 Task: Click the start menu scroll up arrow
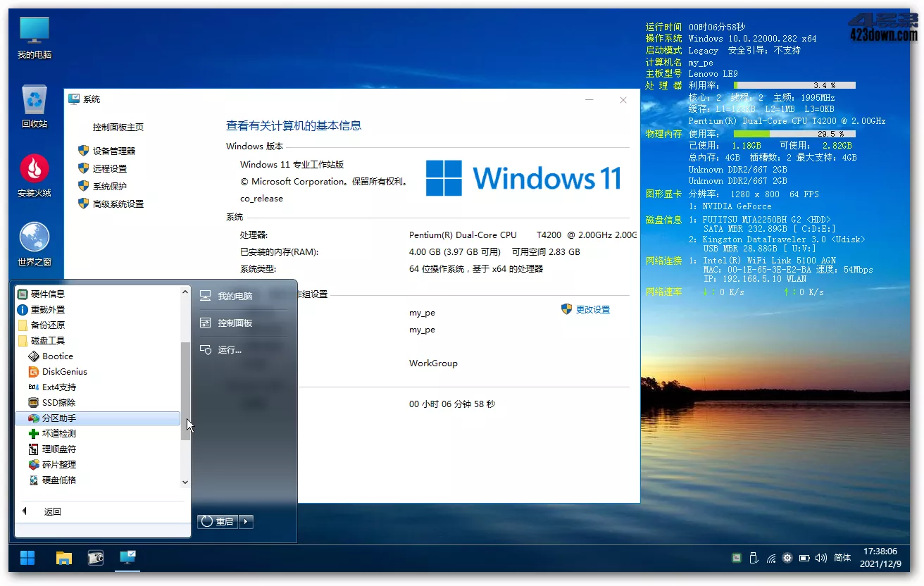[x=185, y=291]
